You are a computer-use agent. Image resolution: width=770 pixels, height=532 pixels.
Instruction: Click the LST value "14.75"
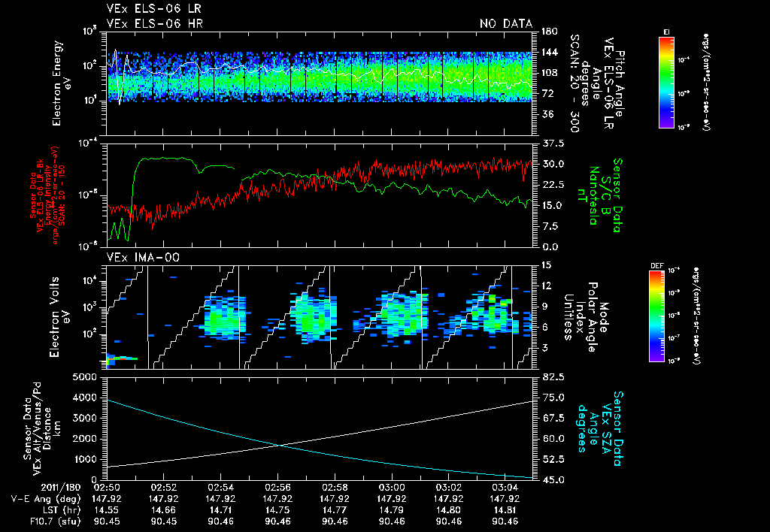(x=278, y=510)
